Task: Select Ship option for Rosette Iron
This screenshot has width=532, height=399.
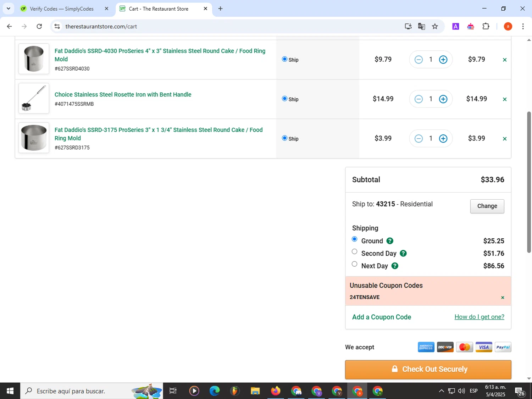Action: (x=284, y=99)
